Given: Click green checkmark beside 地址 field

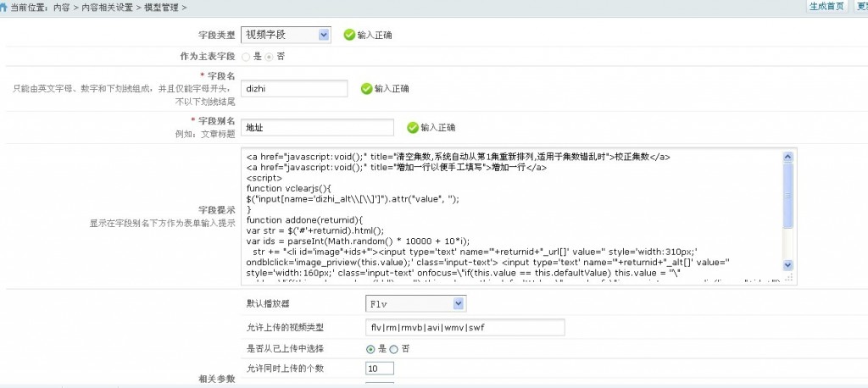Looking at the screenshot, I should (413, 127).
